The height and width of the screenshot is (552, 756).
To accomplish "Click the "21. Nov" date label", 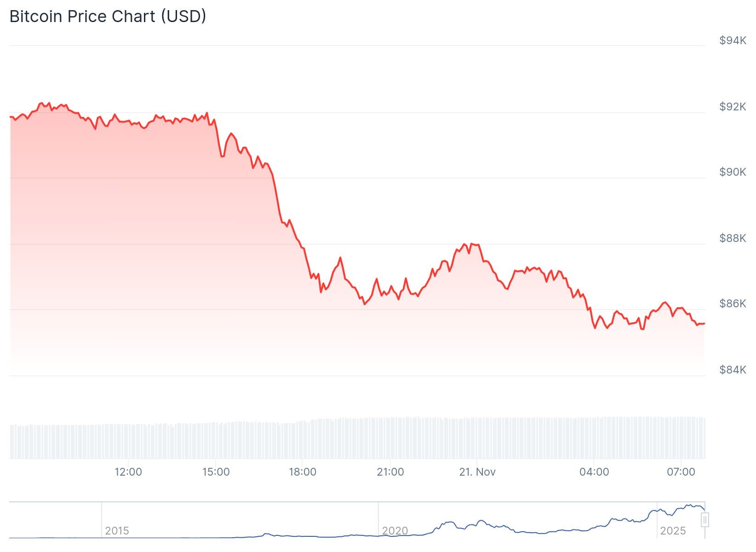I will click(x=477, y=472).
